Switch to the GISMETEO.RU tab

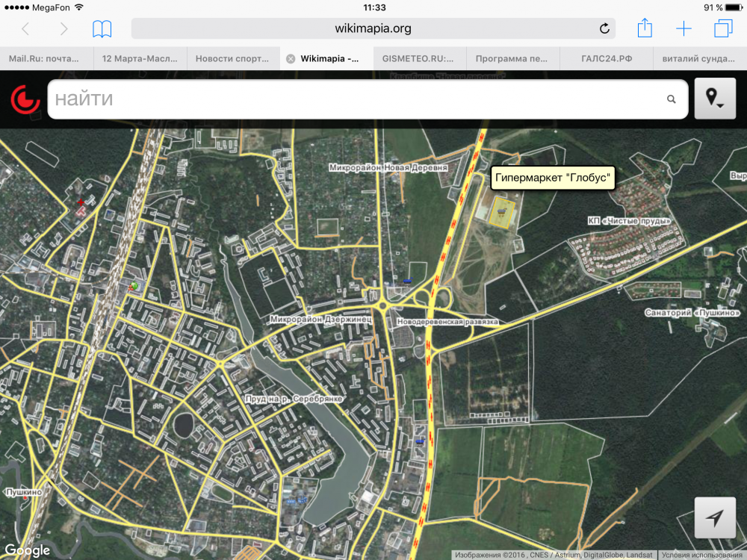418,58
